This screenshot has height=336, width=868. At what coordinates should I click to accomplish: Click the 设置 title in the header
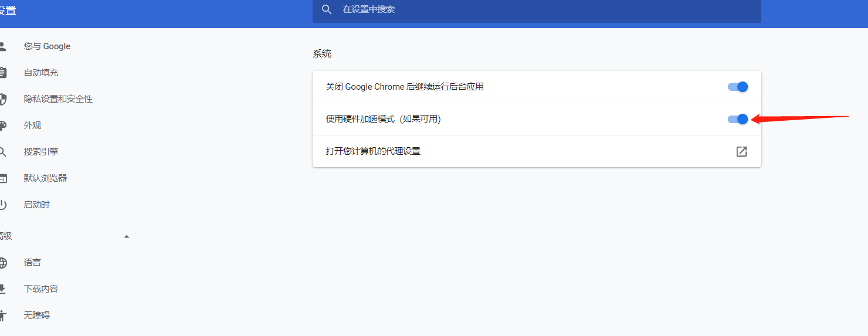click(8, 11)
